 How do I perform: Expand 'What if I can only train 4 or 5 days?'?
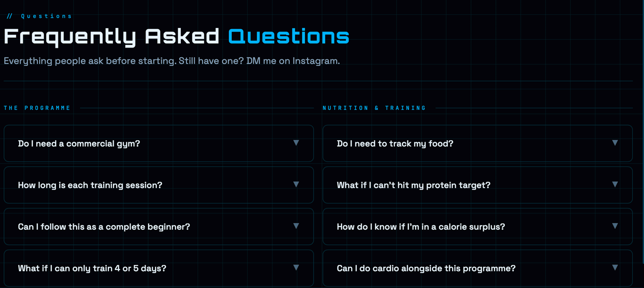point(92,269)
